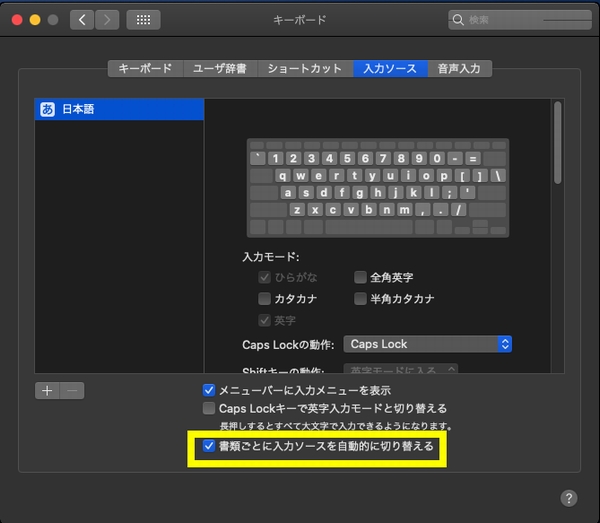
Task: Enable the 半角カタカナ checkbox
Action: click(360, 298)
